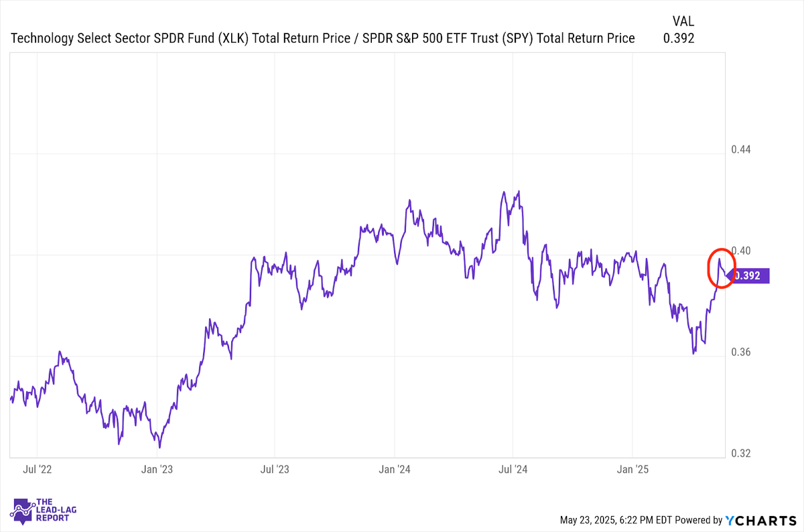Select the Jul '24 x-axis label
This screenshot has height=532, width=804.
click(513, 470)
